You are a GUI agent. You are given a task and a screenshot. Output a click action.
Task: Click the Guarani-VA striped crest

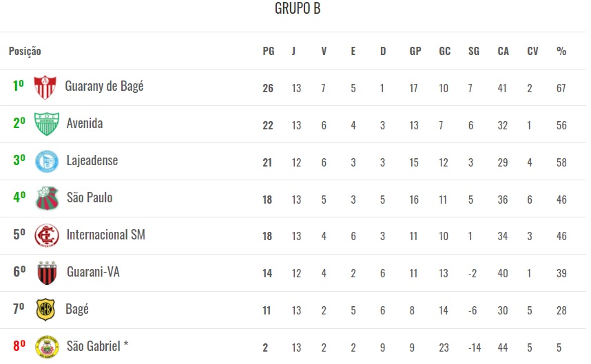pyautogui.click(x=46, y=273)
